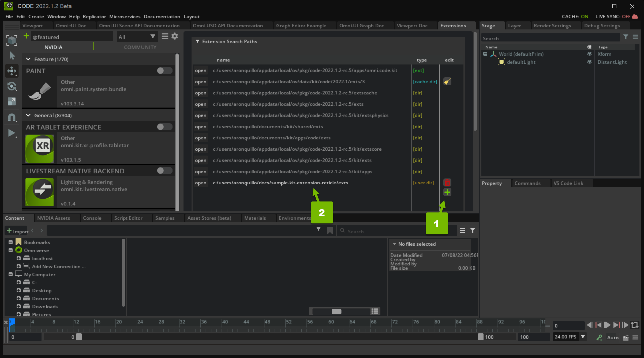644x358 pixels.
Task: Open Content path history dropdown arrow
Action: 318,229
